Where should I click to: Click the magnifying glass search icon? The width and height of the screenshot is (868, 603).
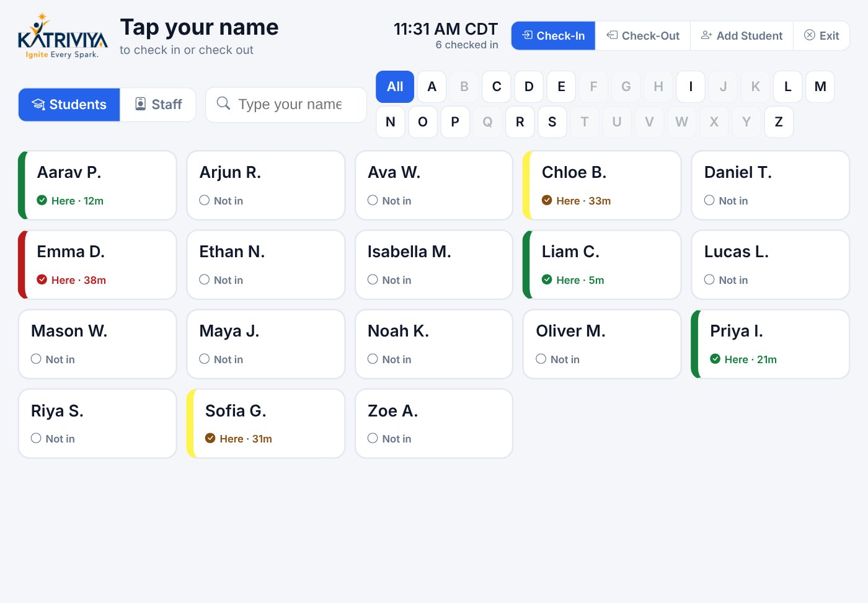click(223, 103)
